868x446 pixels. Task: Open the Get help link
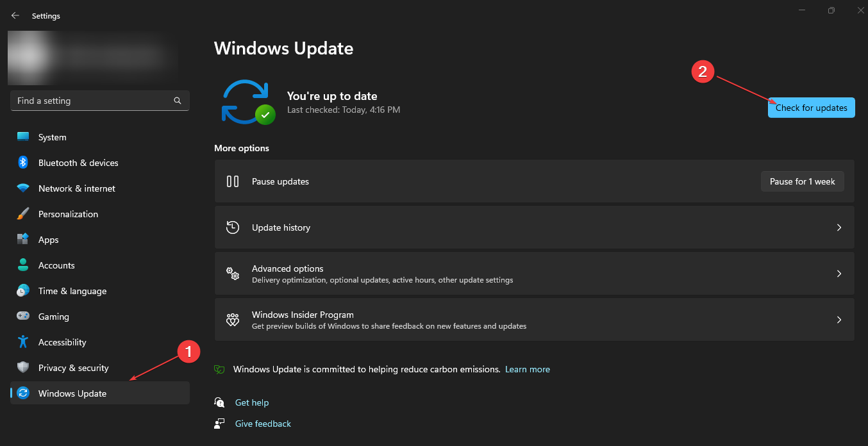252,402
